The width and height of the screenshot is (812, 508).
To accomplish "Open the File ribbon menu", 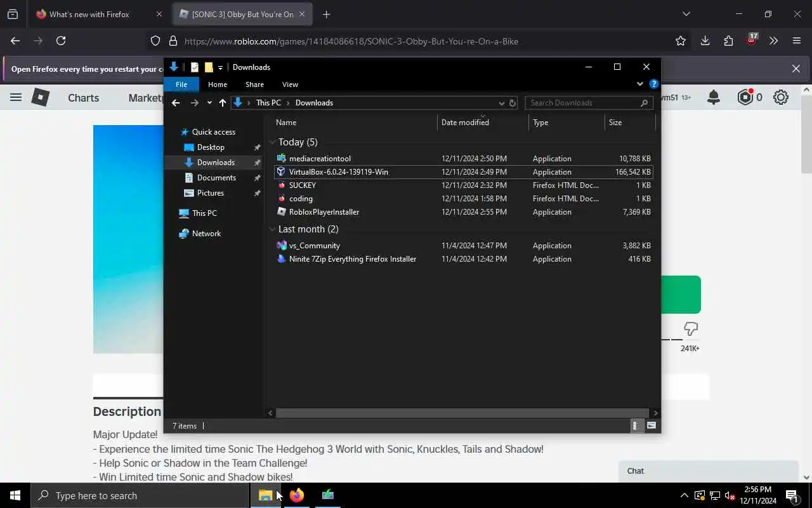I will click(181, 84).
